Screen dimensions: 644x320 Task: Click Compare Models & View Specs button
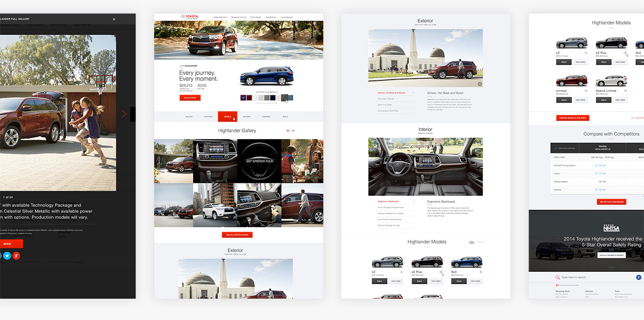573,118
